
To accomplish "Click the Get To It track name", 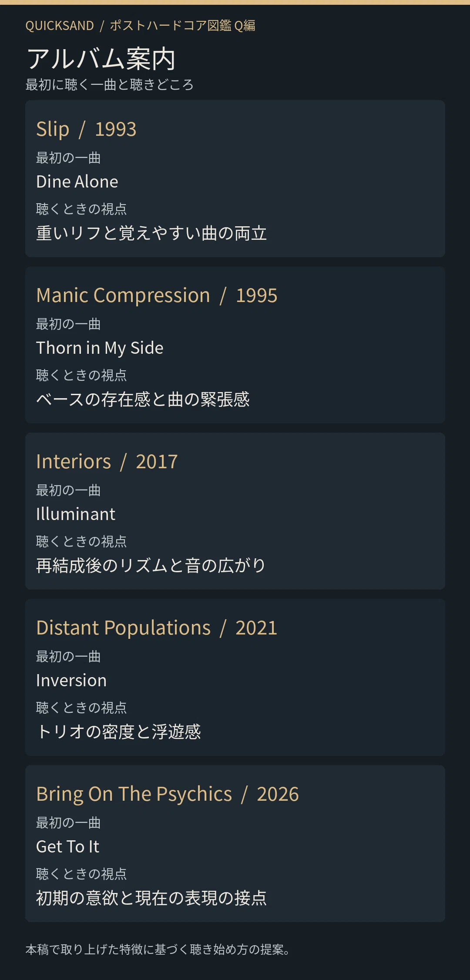I will click(67, 846).
